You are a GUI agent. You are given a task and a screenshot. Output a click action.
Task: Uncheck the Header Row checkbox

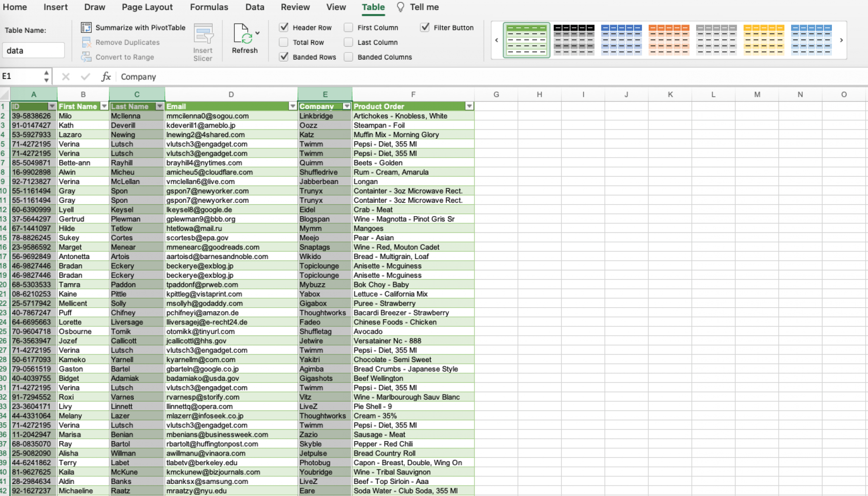pos(284,27)
